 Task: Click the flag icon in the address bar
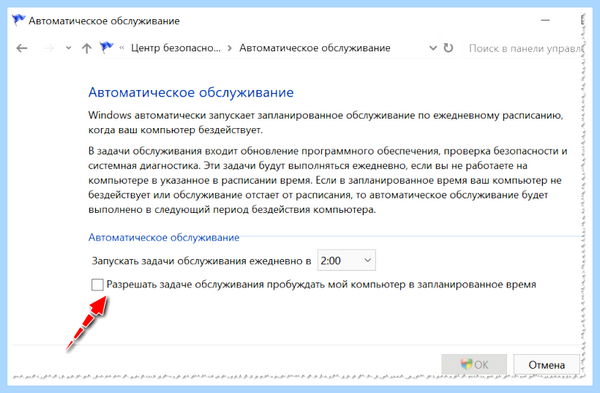[x=106, y=47]
